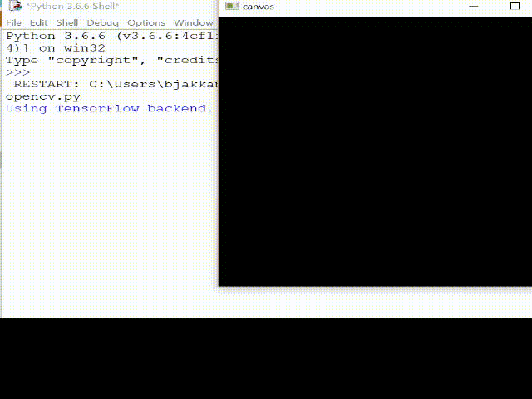Click the 'RESTART:' line in shell output
Screen dimensions: 532x399
point(116,84)
